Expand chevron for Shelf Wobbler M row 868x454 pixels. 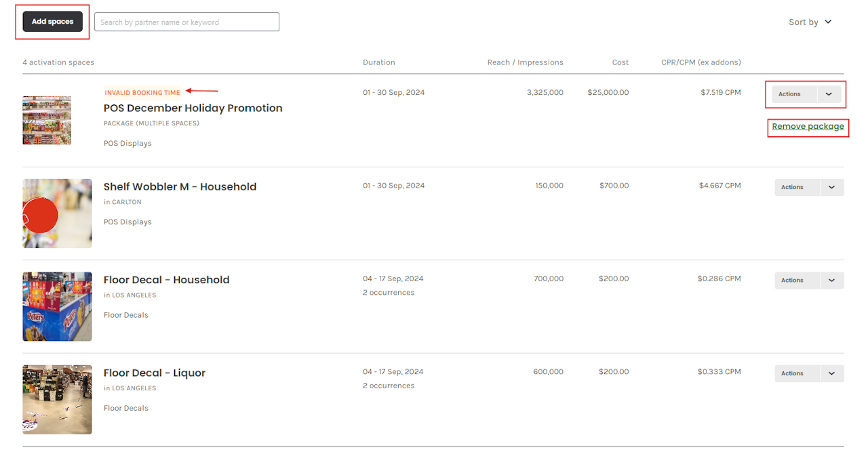(831, 187)
